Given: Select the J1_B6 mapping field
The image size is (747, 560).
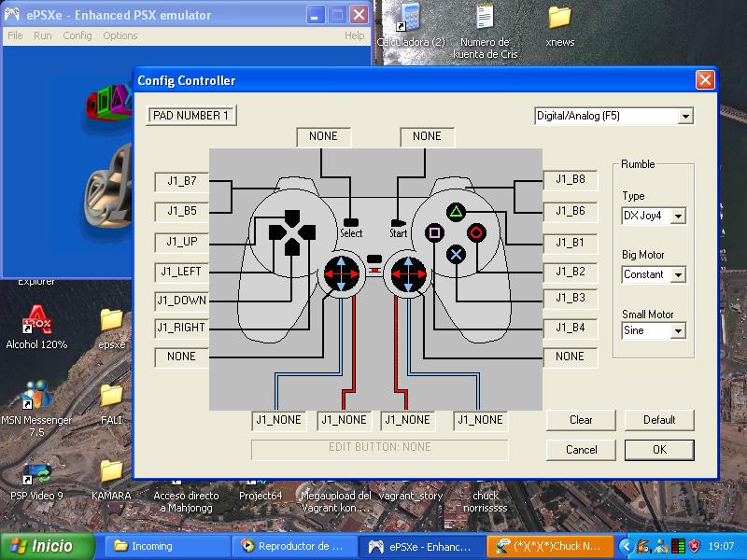Looking at the screenshot, I should [x=571, y=211].
